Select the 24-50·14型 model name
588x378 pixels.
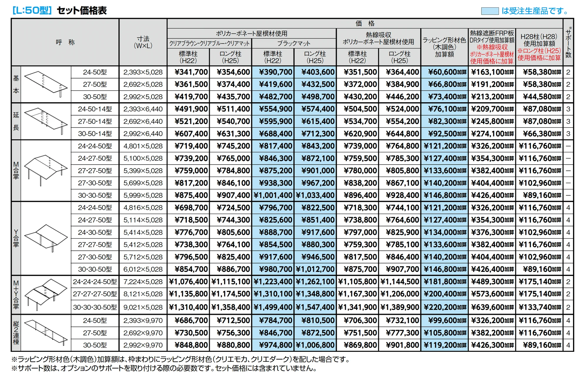point(95,109)
